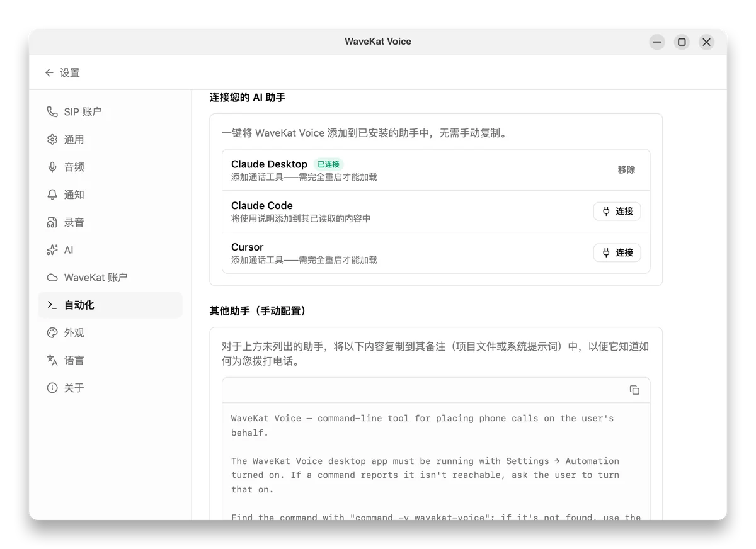756x549 pixels.
Task: Show the 关于 page
Action: [x=110, y=388]
